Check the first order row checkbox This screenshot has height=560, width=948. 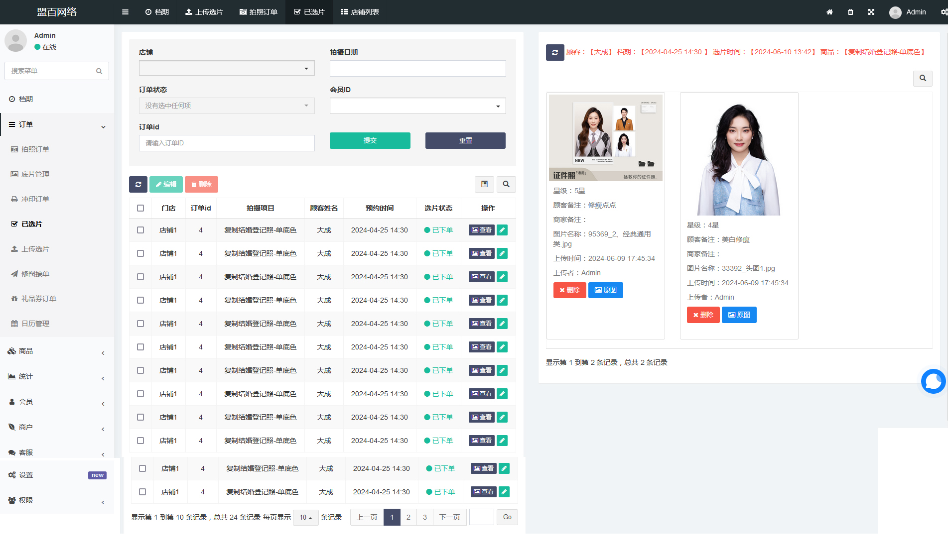140,230
